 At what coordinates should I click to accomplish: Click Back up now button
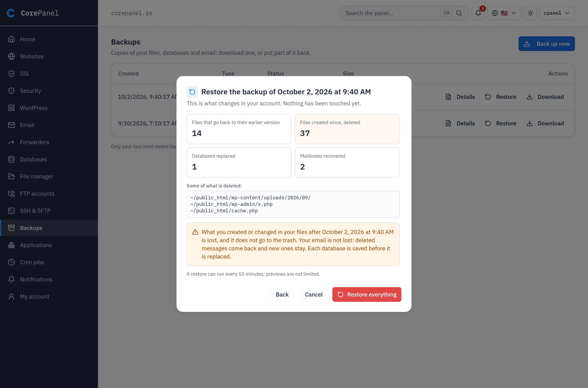(546, 44)
